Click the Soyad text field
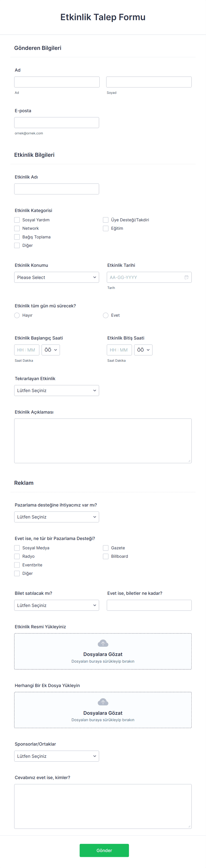The height and width of the screenshot is (868, 206). [x=149, y=82]
